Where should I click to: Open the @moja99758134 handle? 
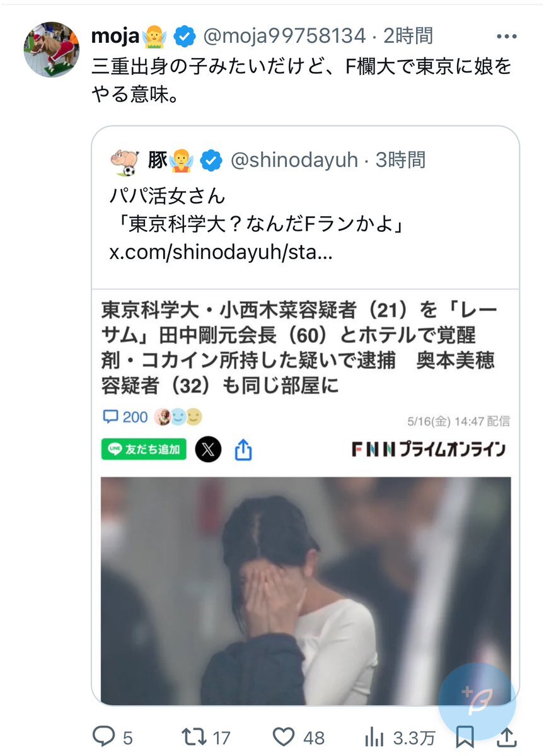point(284,36)
